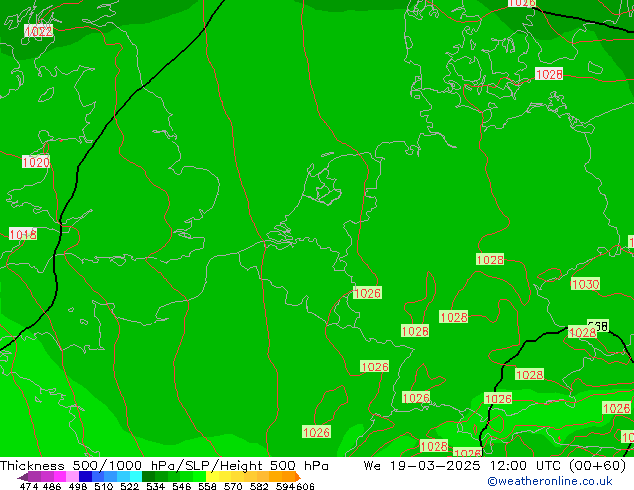Click the 582 legend value
The image size is (634, 490).
(x=259, y=486)
